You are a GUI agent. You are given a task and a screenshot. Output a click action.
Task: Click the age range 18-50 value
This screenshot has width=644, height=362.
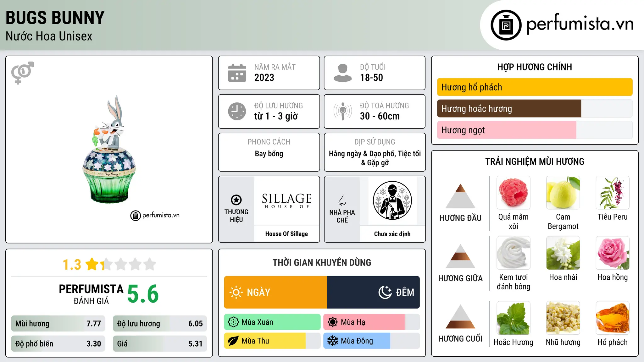pos(371,78)
